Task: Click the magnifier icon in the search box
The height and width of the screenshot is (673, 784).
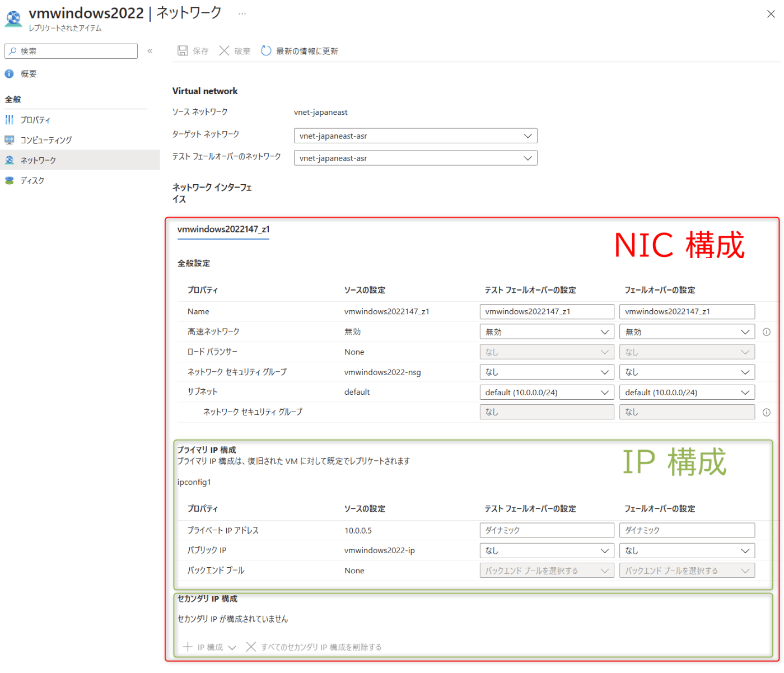Action: pyautogui.click(x=12, y=51)
